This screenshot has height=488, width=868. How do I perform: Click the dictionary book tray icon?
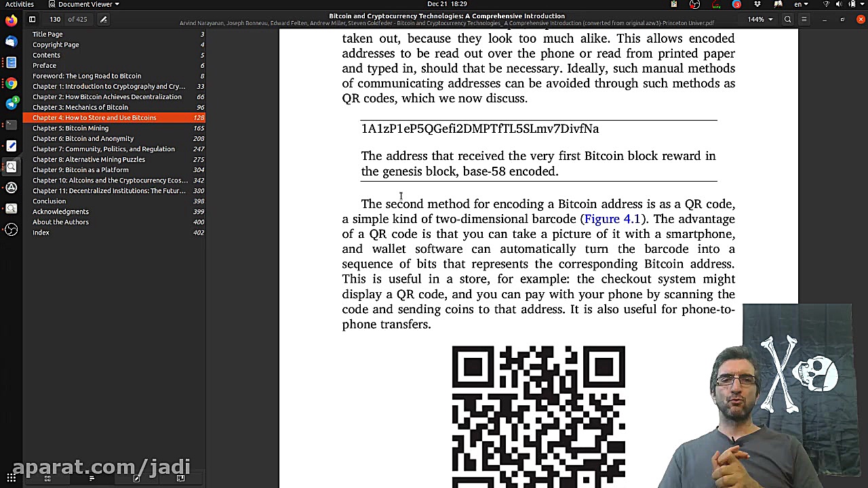[x=778, y=4]
